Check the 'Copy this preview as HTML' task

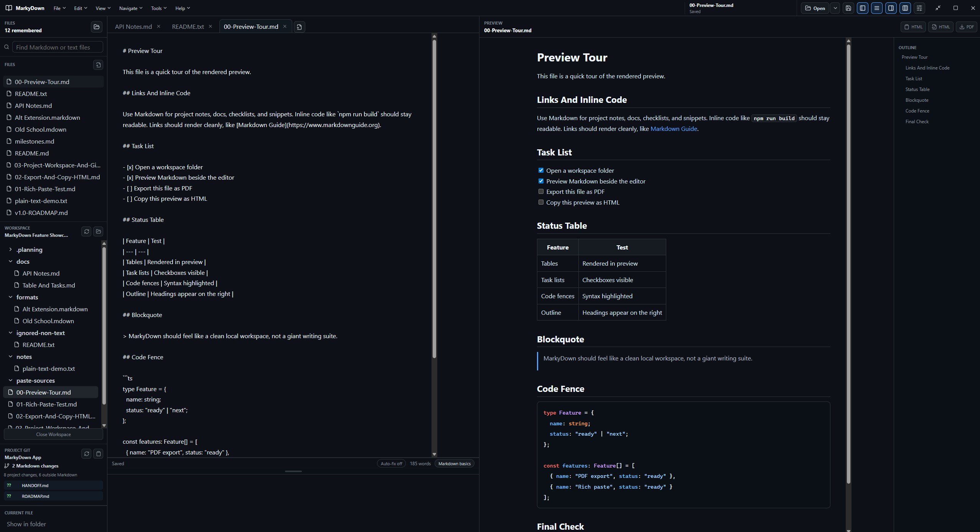[x=541, y=202]
